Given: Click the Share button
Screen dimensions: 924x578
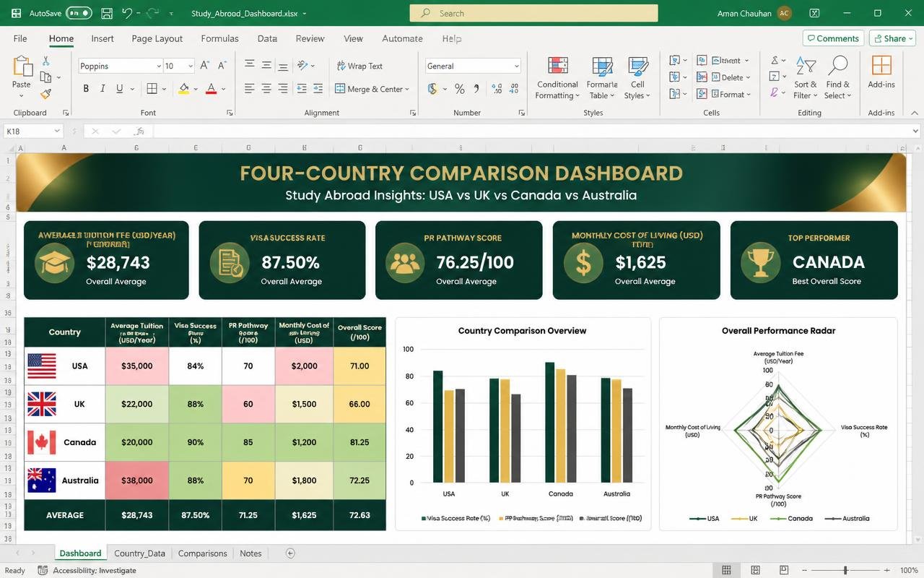Looking at the screenshot, I should click(x=892, y=38).
